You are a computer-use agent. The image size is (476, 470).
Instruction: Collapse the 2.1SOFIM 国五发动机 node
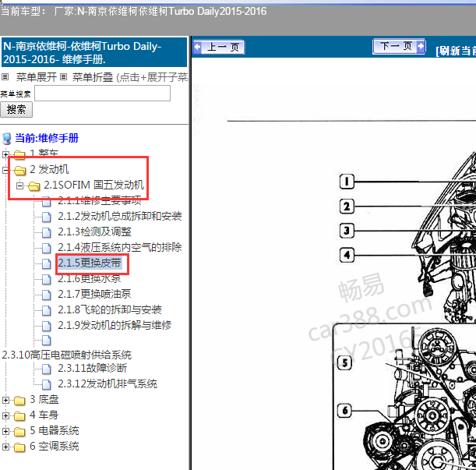point(19,186)
